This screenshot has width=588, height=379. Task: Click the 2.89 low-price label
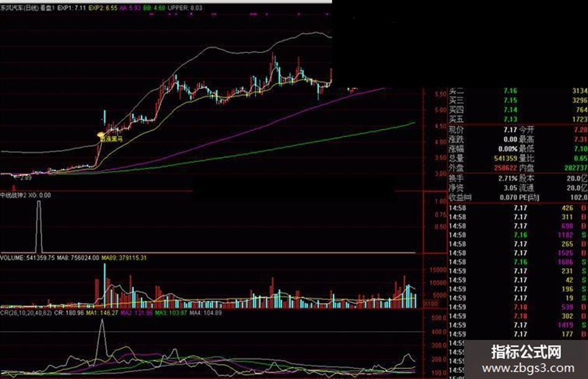(26, 178)
